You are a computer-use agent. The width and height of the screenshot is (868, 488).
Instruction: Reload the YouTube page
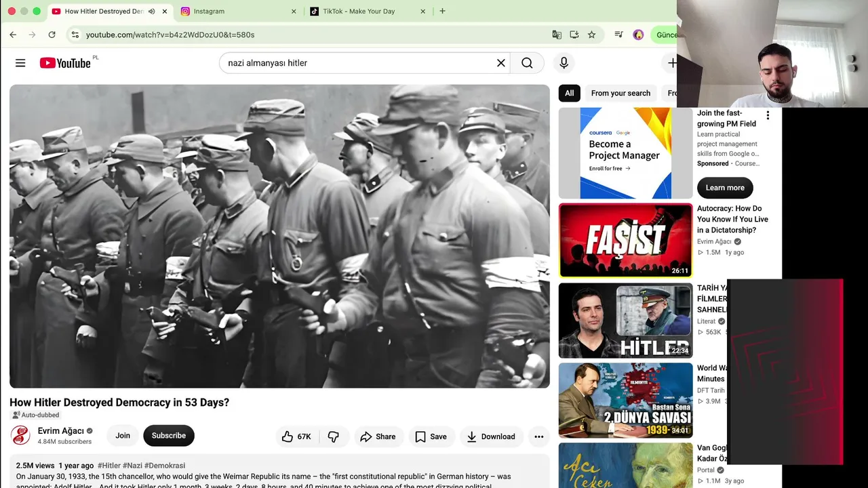coord(52,35)
